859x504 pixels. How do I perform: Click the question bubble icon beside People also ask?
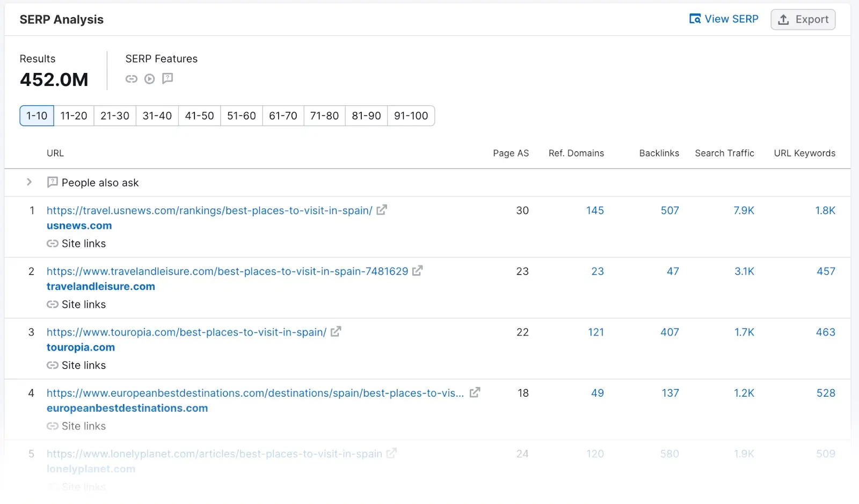click(52, 182)
